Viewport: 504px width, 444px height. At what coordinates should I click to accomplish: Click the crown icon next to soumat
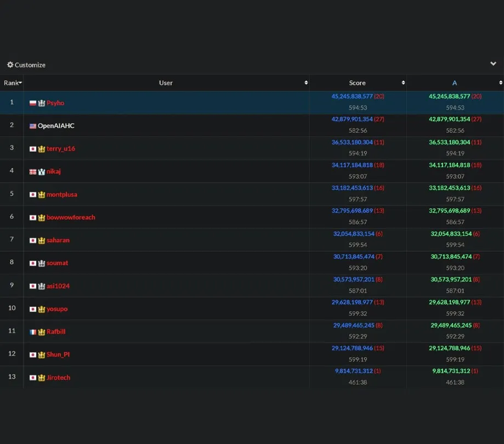[42, 263]
